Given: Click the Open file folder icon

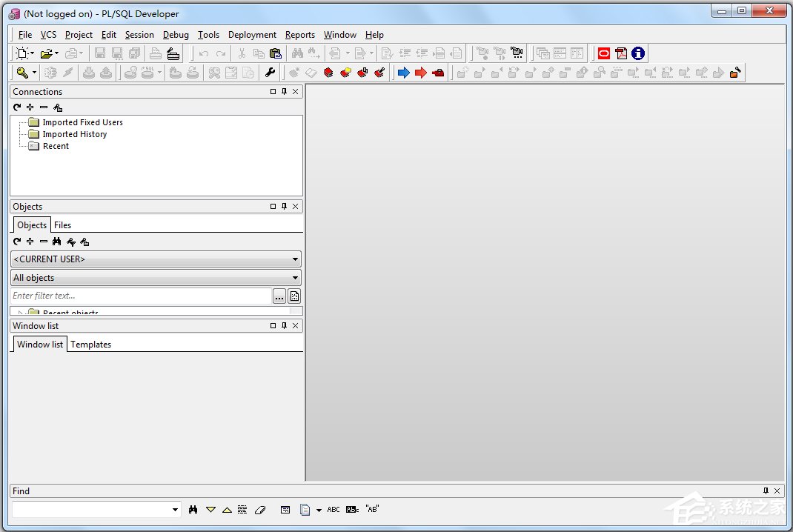Looking at the screenshot, I should click(x=47, y=53).
